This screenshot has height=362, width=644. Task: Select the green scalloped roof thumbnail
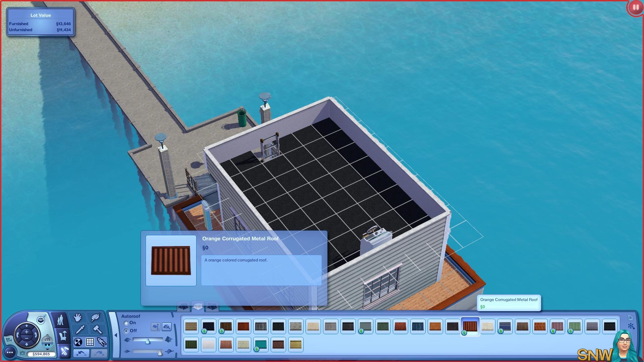tap(383, 326)
